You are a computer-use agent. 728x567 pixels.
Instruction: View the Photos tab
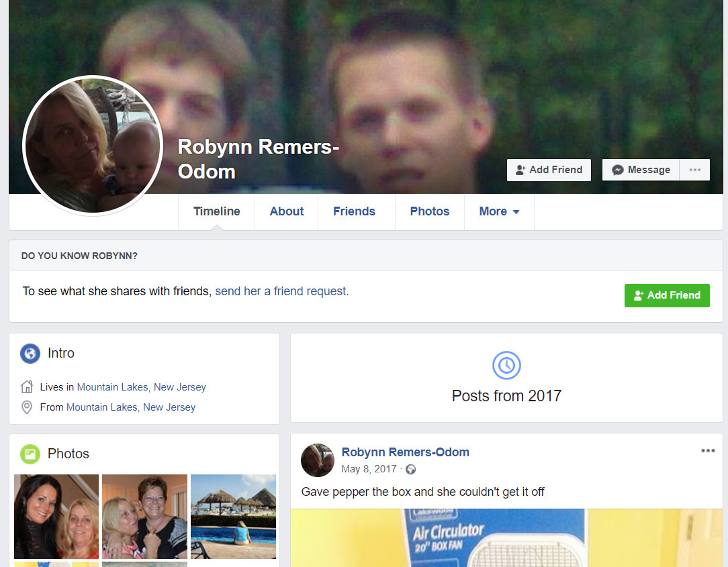[429, 211]
